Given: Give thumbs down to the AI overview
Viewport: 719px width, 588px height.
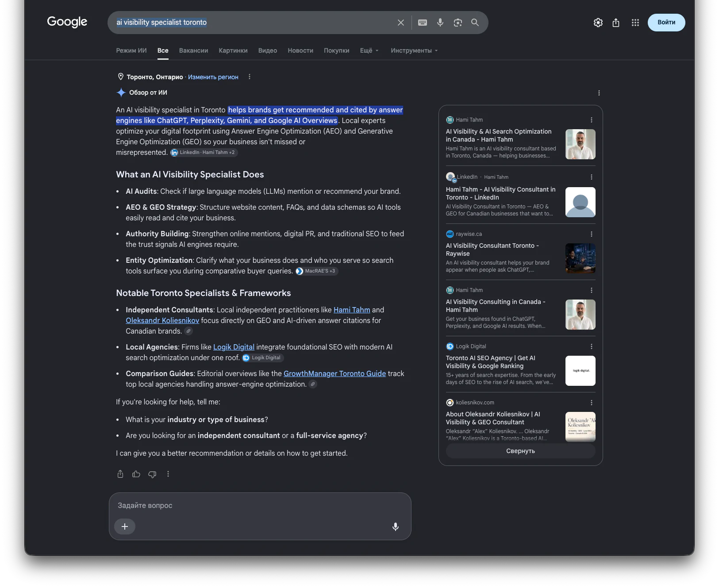Looking at the screenshot, I should (152, 474).
